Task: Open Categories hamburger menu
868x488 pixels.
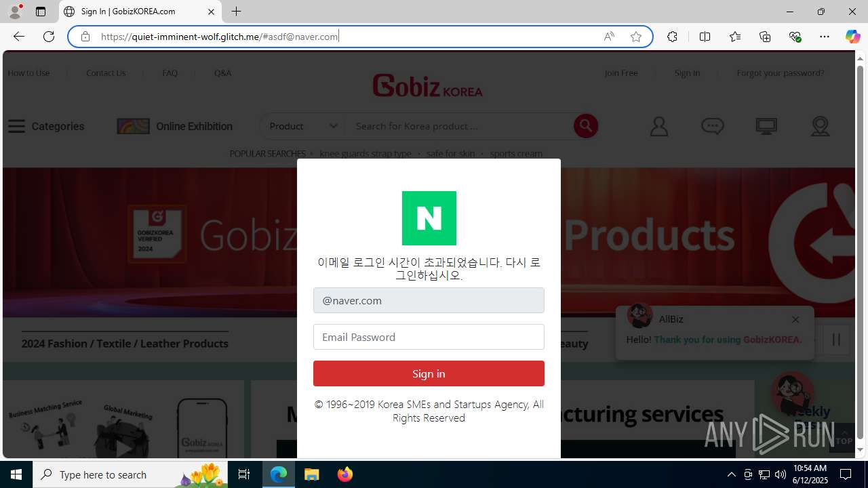Action: coord(46,126)
